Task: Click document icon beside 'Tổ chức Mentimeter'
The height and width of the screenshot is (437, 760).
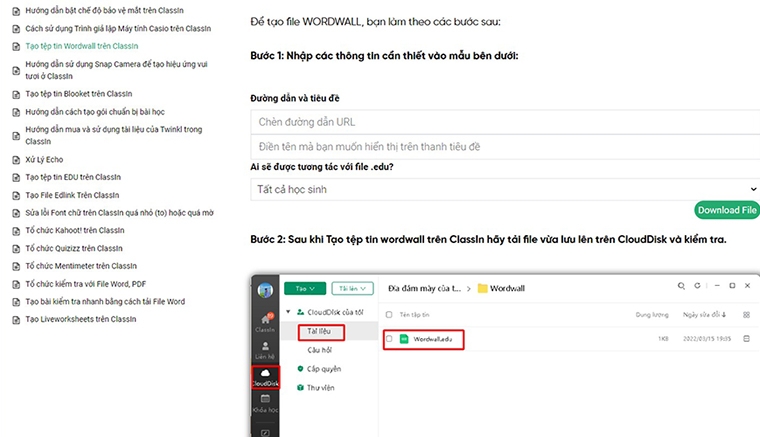Action: point(16,266)
